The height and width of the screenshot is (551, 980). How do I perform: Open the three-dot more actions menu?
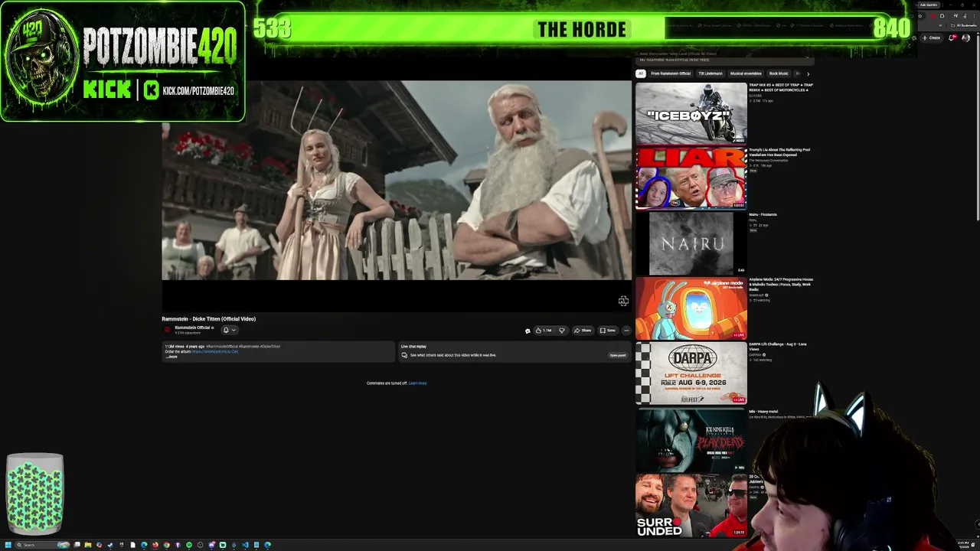pos(626,331)
